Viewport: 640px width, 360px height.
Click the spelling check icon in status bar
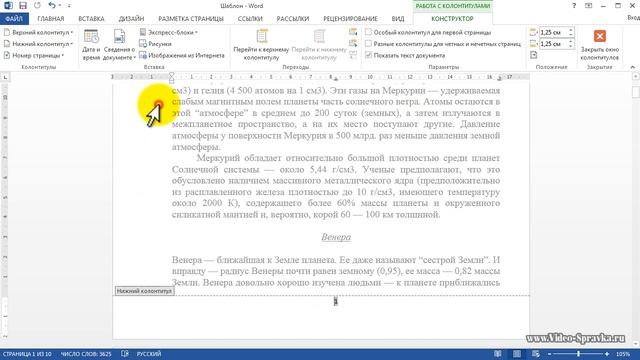click(125, 354)
